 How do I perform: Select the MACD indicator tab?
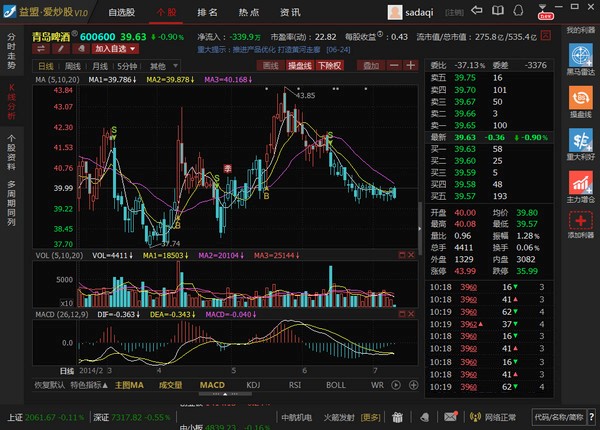[x=212, y=385]
